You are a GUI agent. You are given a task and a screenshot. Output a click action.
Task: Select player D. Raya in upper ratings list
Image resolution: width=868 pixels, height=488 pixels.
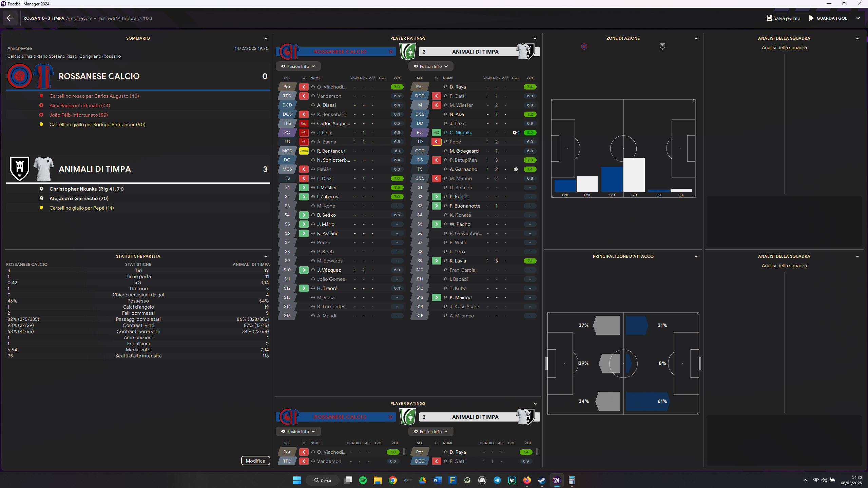tap(458, 87)
